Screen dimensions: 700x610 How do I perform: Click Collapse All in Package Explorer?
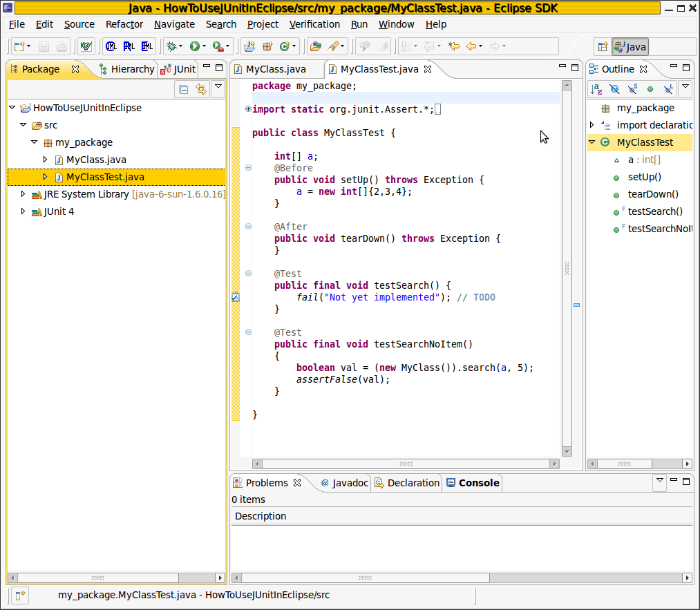pyautogui.click(x=184, y=89)
